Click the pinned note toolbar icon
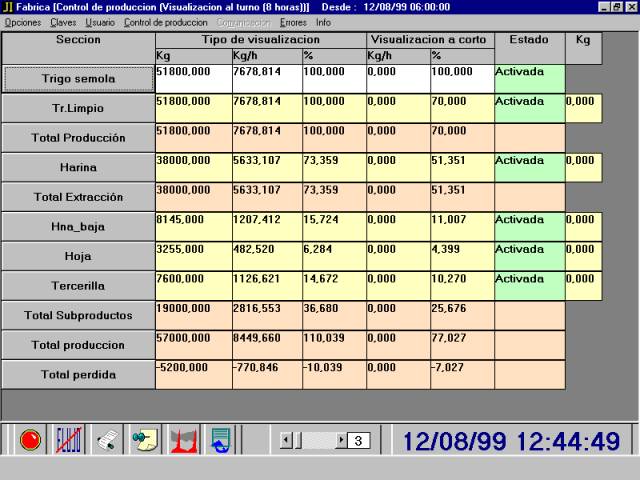The height and width of the screenshot is (480, 640). [145, 440]
